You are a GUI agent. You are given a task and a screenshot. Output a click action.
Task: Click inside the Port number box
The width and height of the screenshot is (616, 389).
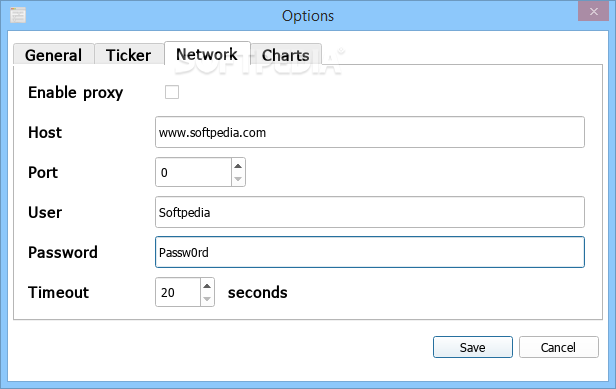point(193,172)
